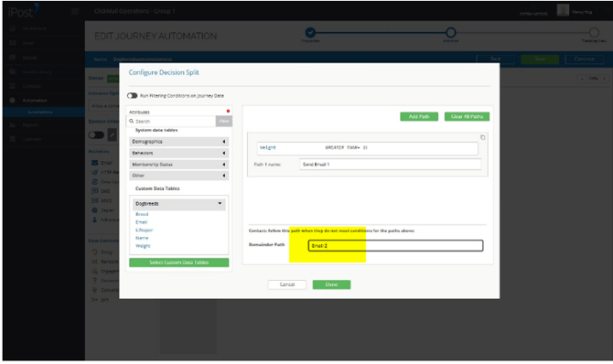This screenshot has width=613, height=364.
Task: Click the zoom out minus button
Action: click(x=582, y=79)
